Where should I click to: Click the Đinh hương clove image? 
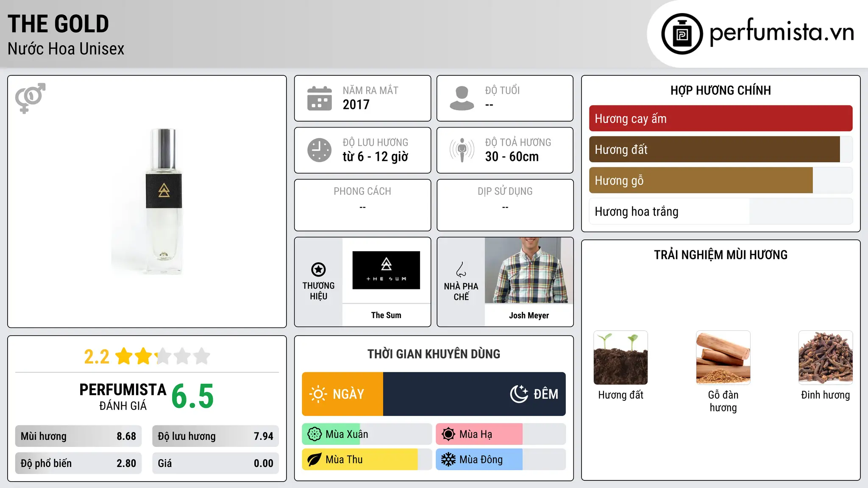point(826,358)
